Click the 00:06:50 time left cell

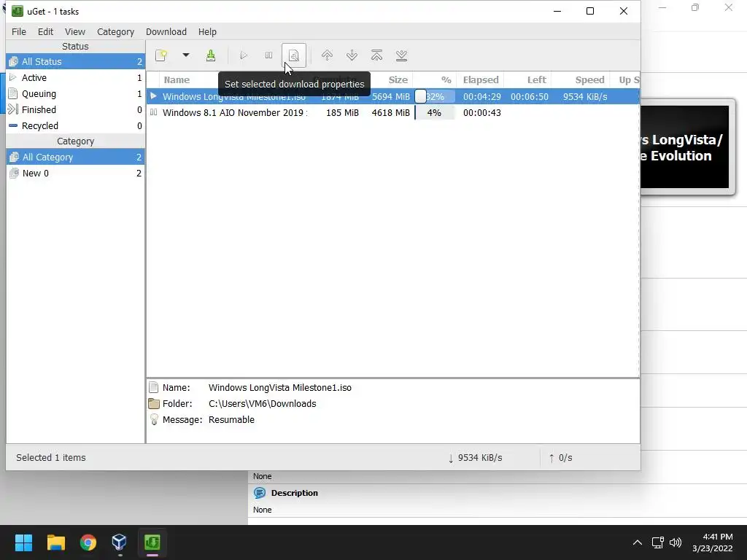530,97
